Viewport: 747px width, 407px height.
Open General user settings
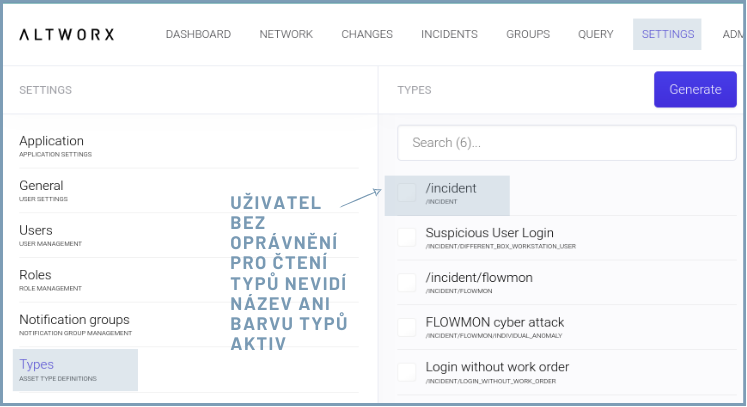[x=42, y=190]
